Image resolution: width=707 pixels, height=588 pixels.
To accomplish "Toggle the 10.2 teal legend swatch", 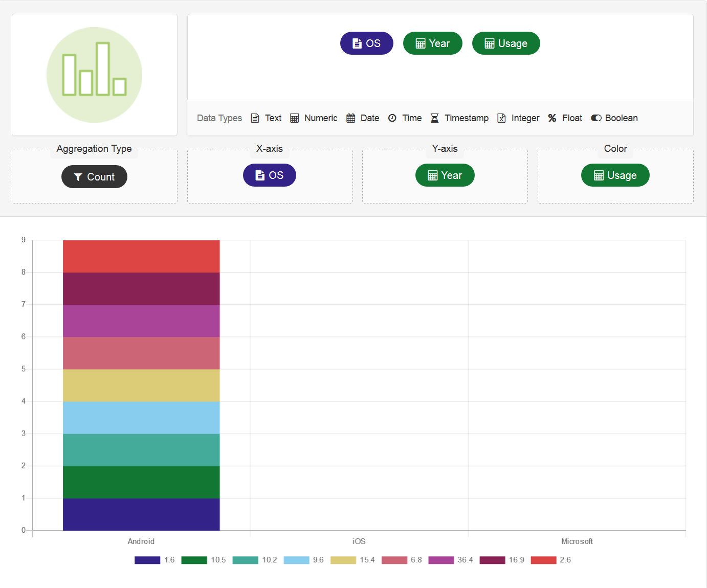I will click(245, 560).
